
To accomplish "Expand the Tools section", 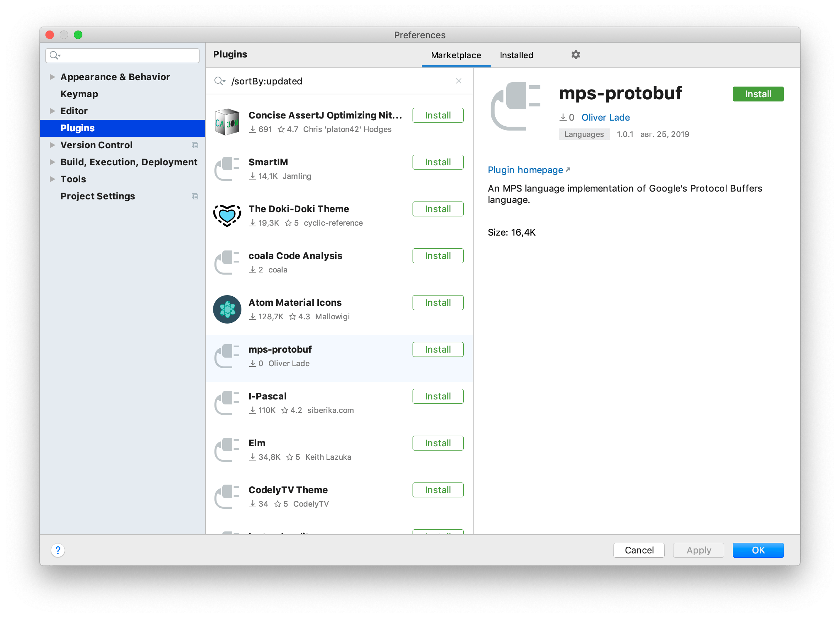I will tap(52, 179).
